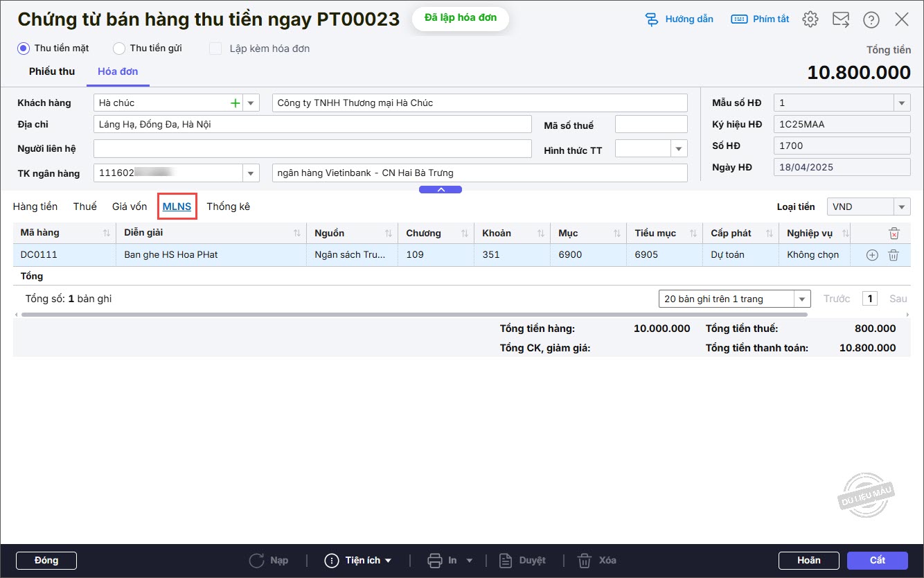Delete the DC0111 row with trash icon
The height and width of the screenshot is (578, 924).
(894, 255)
